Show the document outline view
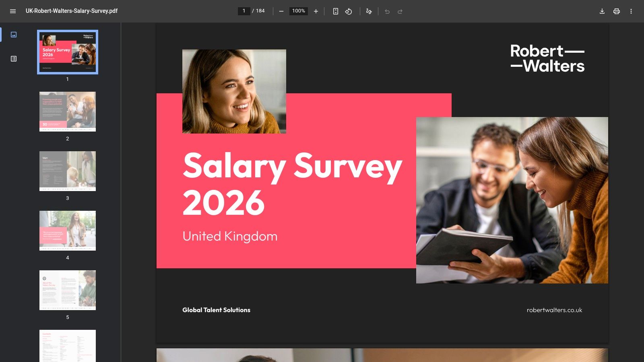The width and height of the screenshot is (644, 362). point(14,59)
